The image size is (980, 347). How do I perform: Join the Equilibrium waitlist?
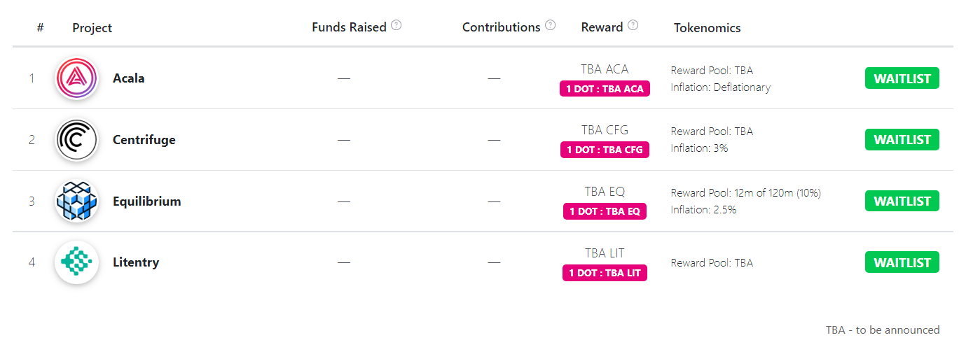902,201
